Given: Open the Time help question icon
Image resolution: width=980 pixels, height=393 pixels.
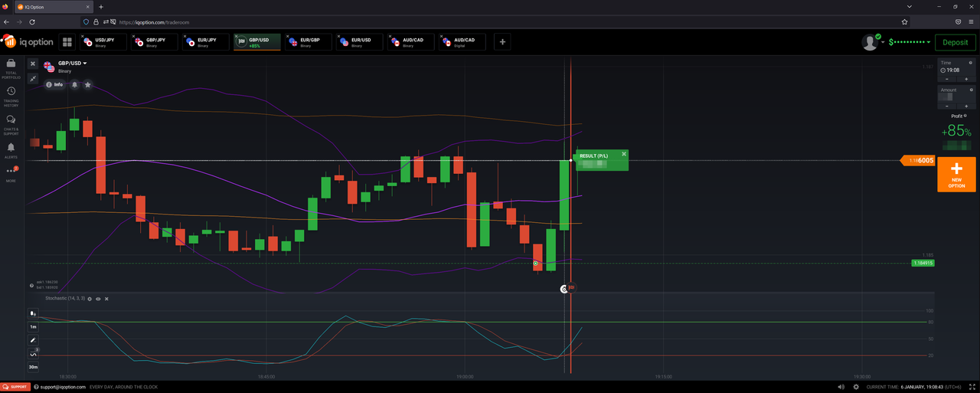Looking at the screenshot, I should (x=970, y=63).
